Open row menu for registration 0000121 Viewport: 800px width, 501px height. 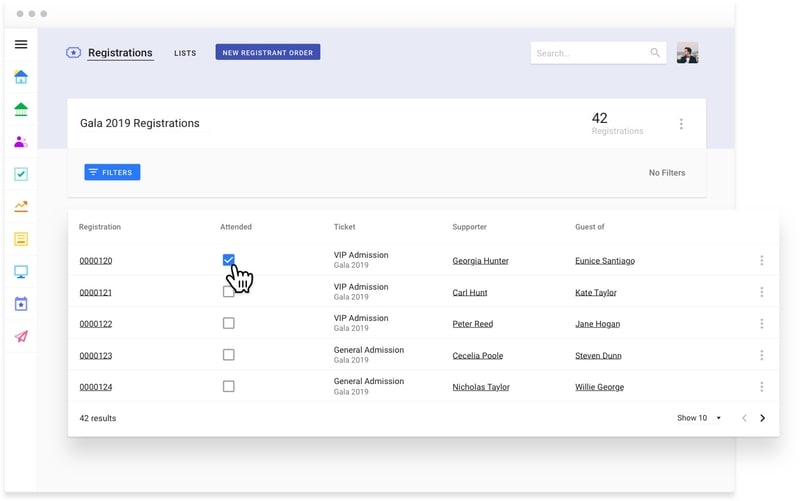point(762,292)
